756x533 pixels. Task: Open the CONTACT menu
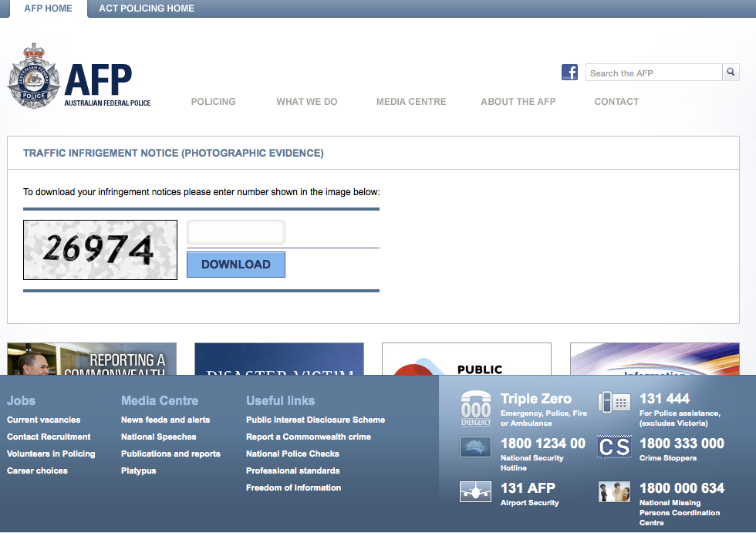(x=616, y=102)
